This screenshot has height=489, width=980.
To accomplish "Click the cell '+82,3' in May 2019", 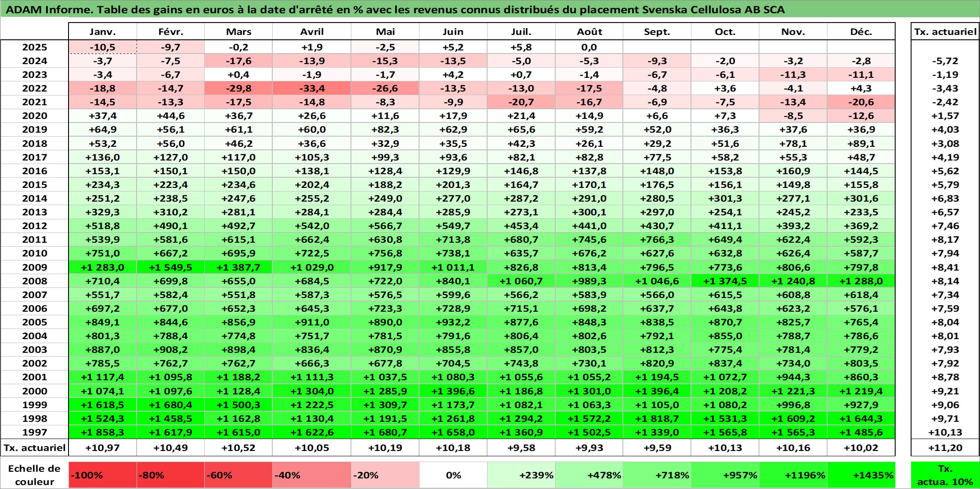I will pyautogui.click(x=385, y=130).
